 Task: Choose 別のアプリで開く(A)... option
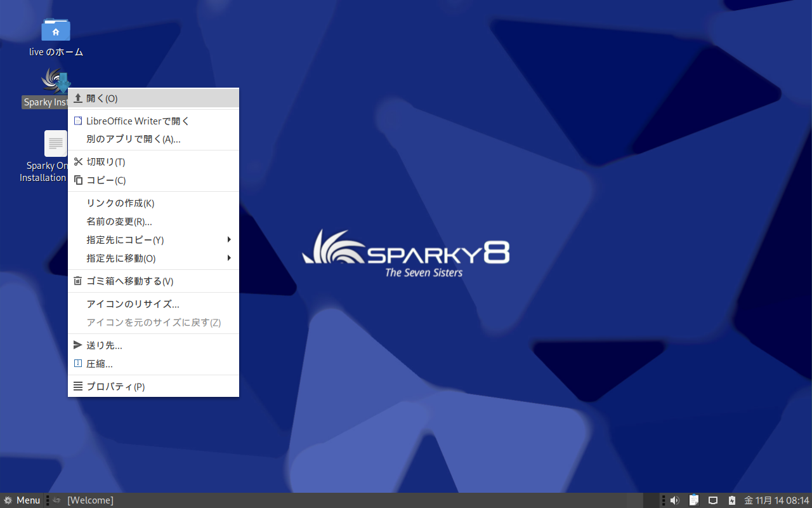(x=154, y=139)
